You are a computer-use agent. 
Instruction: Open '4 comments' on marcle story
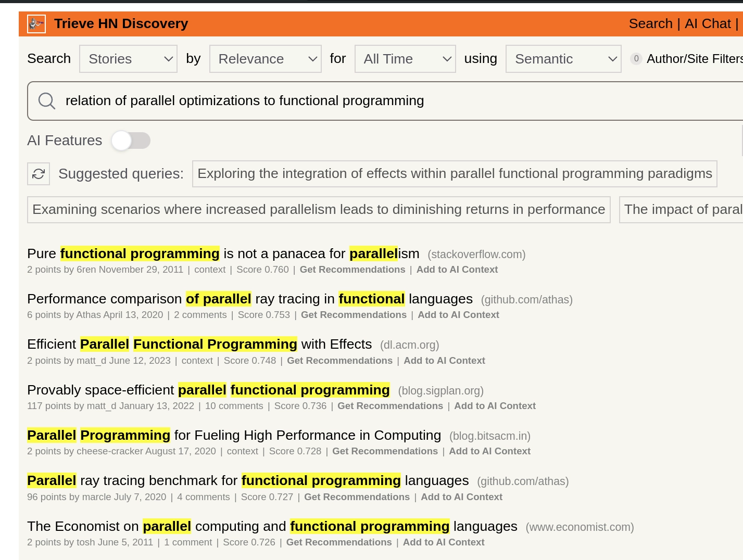coord(204,497)
